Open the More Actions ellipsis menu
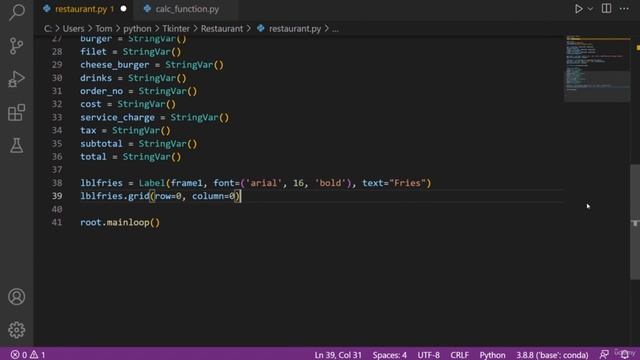Screen dimensions: 640x360 [x=624, y=9]
